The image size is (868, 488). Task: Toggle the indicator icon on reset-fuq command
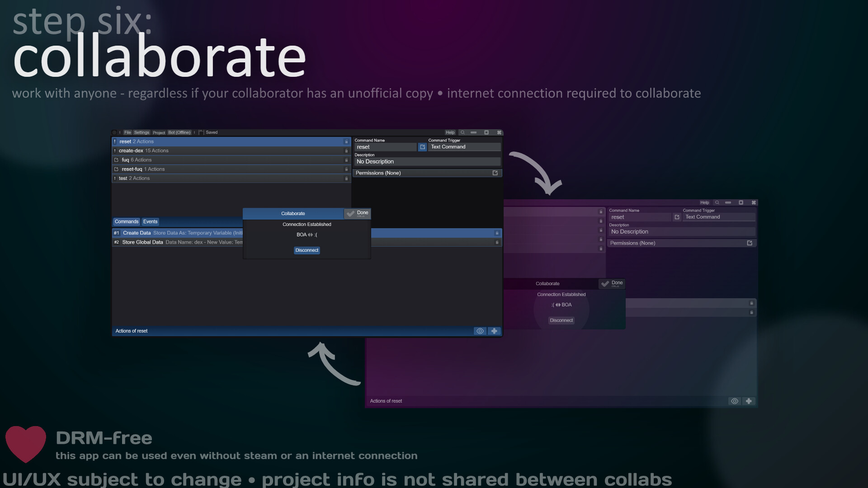pyautogui.click(x=116, y=169)
